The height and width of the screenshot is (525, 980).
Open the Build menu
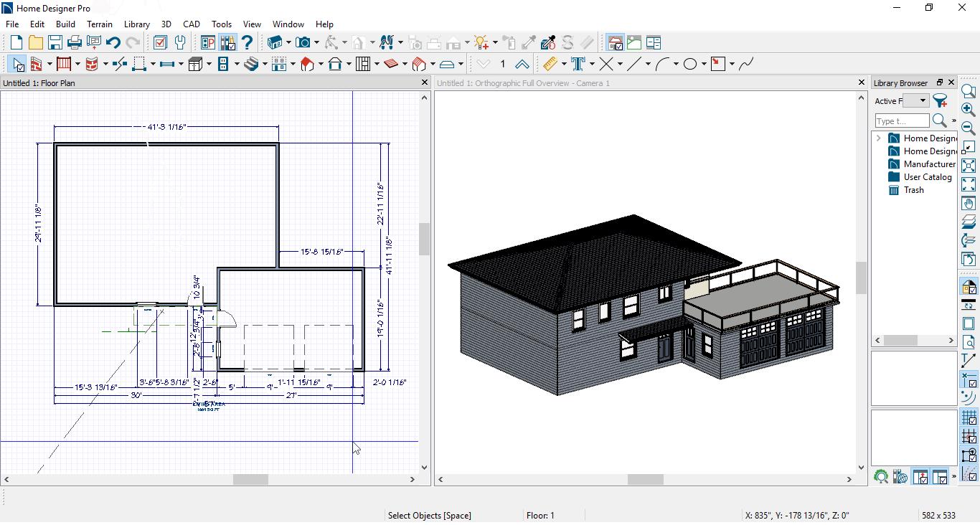(65, 24)
